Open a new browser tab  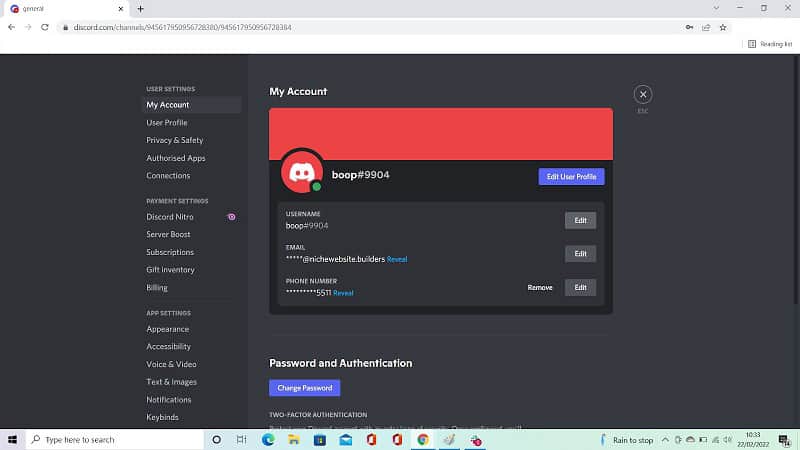click(140, 9)
